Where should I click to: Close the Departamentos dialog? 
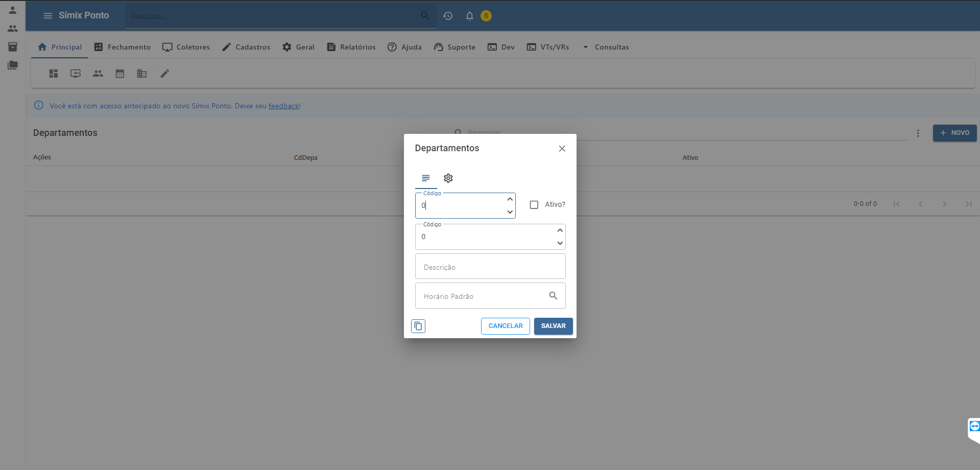coord(562,149)
